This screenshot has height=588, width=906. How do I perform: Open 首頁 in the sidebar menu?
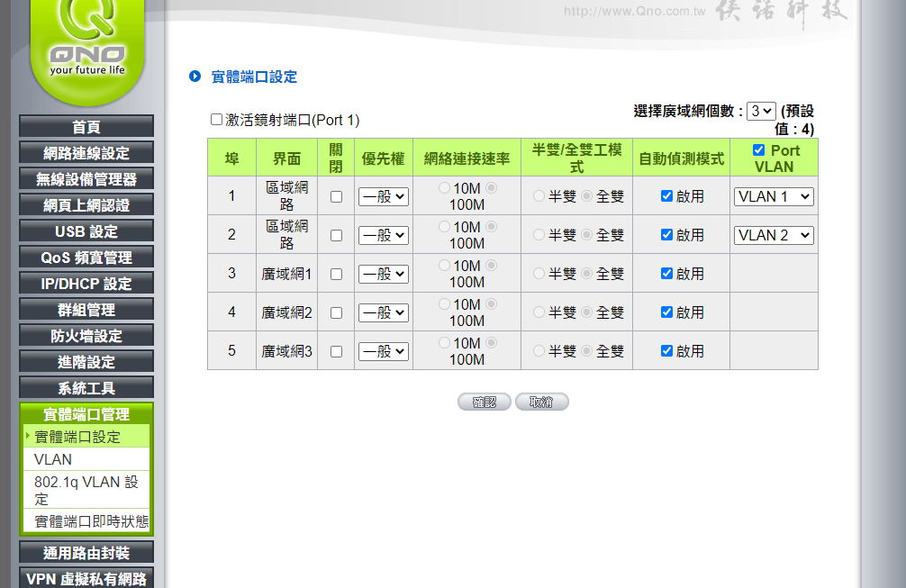click(86, 127)
